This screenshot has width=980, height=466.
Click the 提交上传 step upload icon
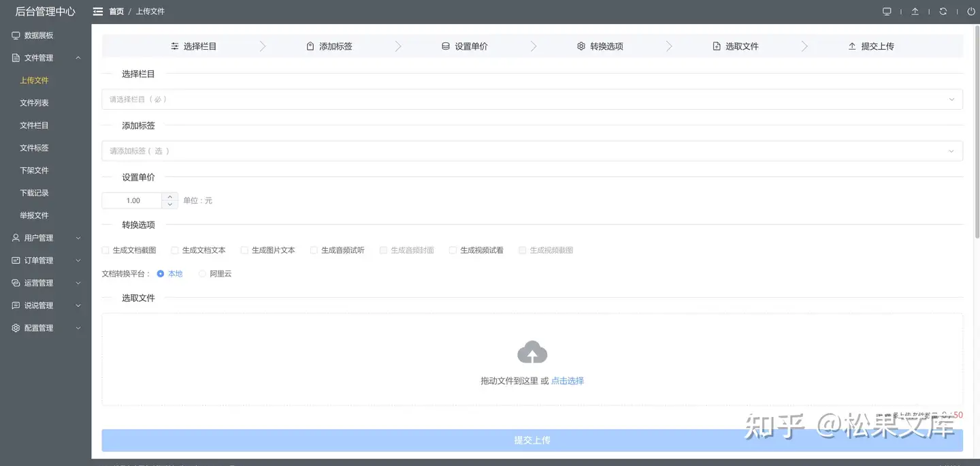(852, 46)
